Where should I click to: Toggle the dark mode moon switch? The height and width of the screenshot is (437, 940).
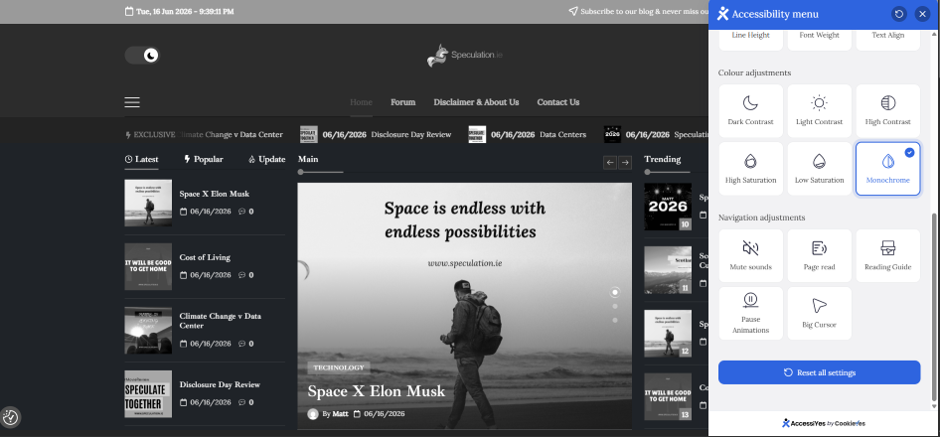142,56
